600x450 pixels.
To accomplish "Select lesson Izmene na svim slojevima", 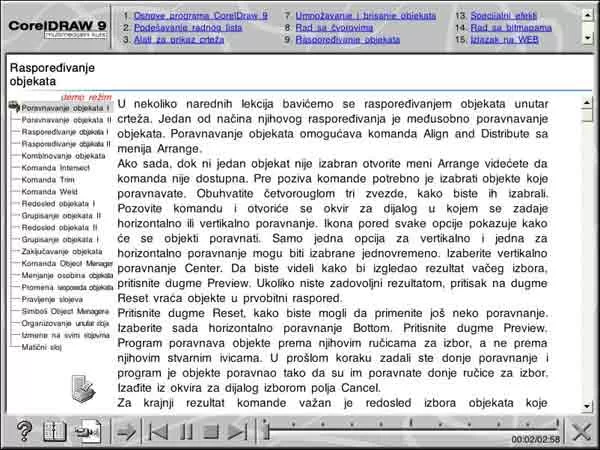I will click(65, 335).
